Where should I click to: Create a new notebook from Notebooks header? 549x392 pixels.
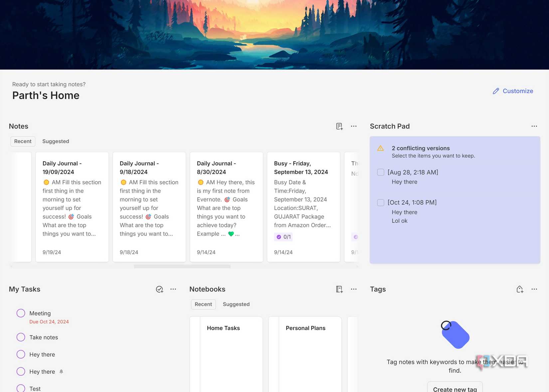pyautogui.click(x=339, y=289)
